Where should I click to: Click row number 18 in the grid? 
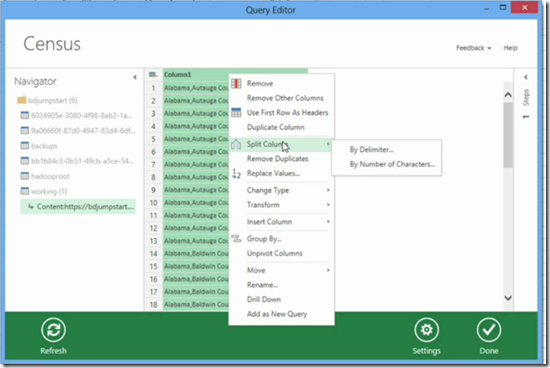tap(153, 305)
